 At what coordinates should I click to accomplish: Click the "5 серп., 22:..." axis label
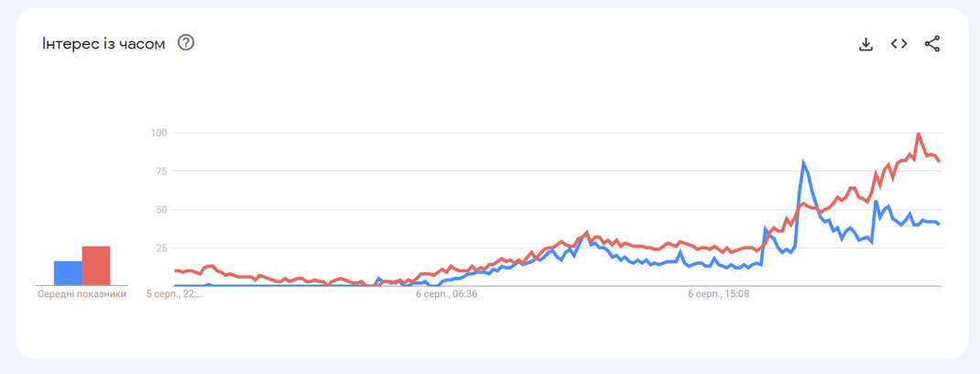pyautogui.click(x=173, y=294)
